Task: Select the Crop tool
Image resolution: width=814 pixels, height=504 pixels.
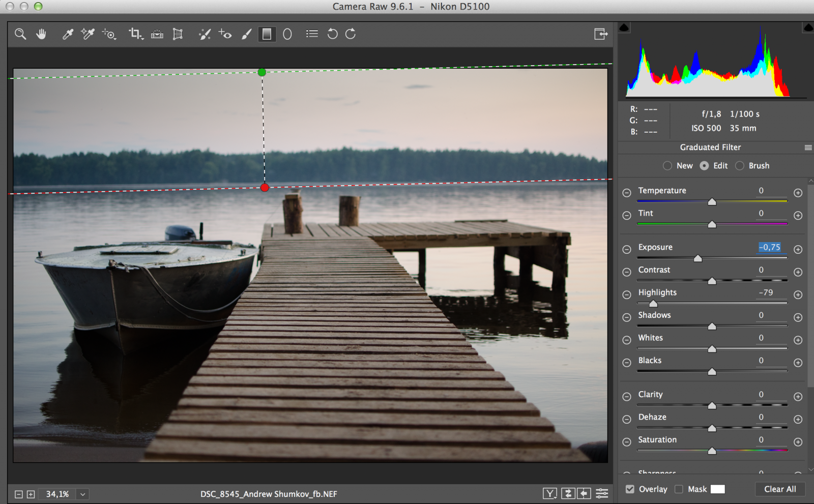Action: (135, 34)
